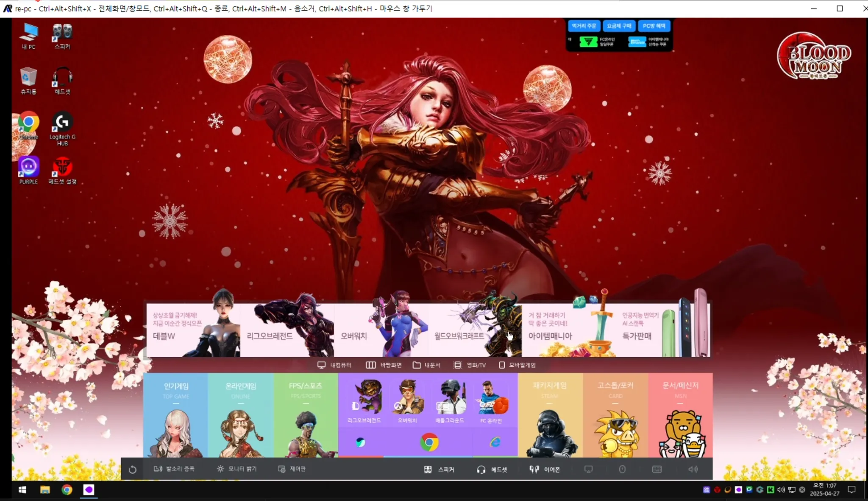Open the taskbar clock 오전 1:07
The width and height of the screenshot is (868, 501).
[824, 490]
